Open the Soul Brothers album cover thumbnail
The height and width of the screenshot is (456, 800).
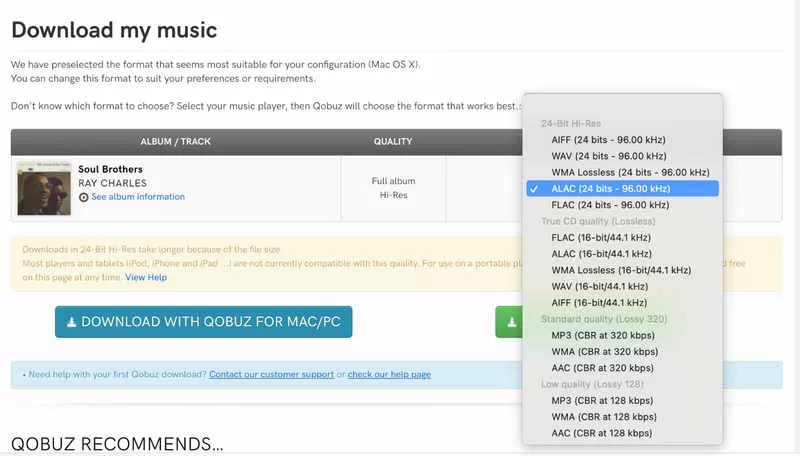tap(44, 189)
